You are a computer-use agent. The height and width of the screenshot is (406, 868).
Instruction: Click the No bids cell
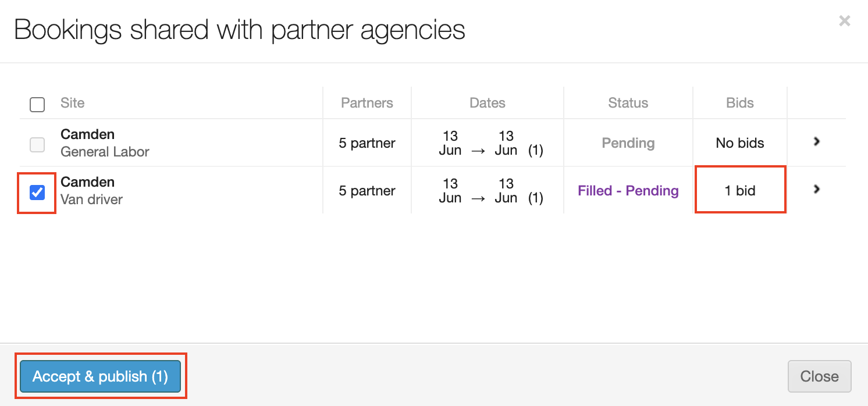(740, 143)
